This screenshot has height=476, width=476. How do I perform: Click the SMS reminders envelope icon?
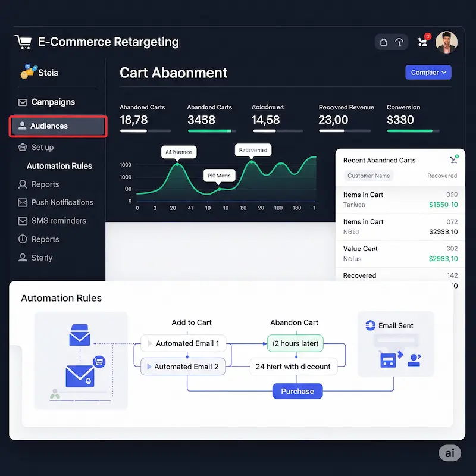click(x=23, y=221)
